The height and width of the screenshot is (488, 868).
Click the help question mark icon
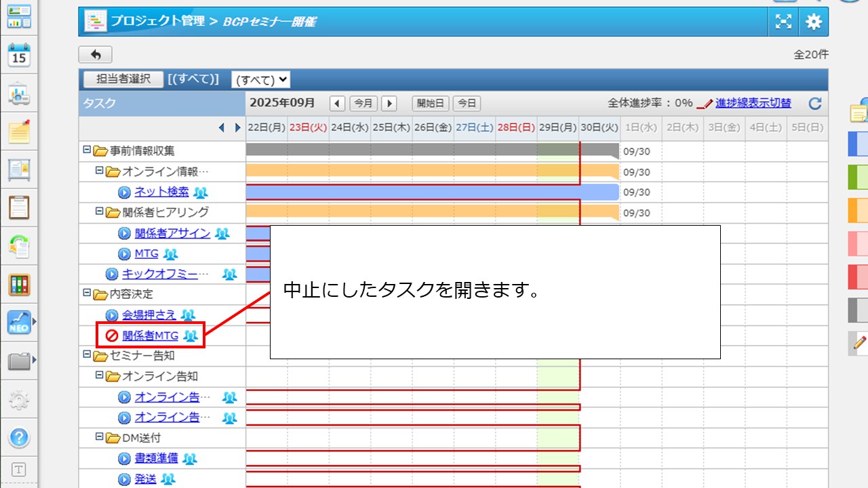19,438
